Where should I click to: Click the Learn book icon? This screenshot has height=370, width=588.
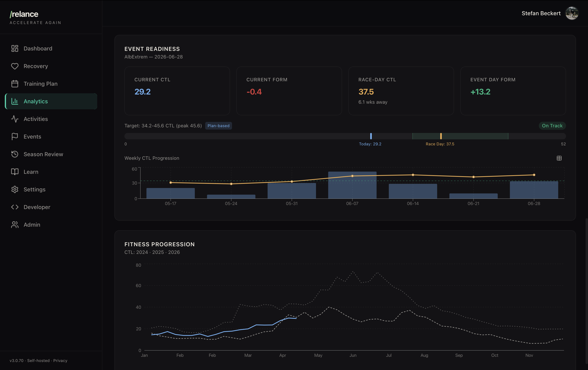coord(15,172)
